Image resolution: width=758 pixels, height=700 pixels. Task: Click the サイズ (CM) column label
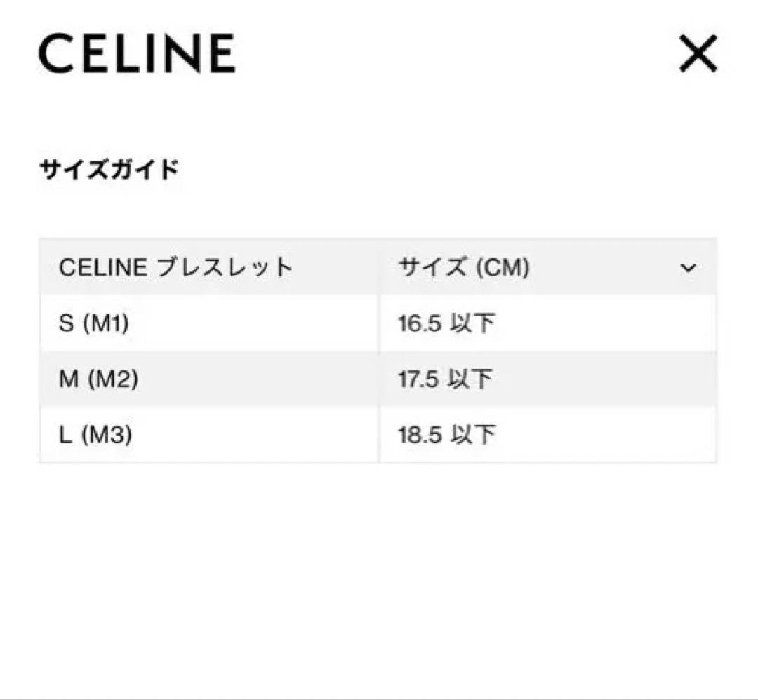point(463,267)
